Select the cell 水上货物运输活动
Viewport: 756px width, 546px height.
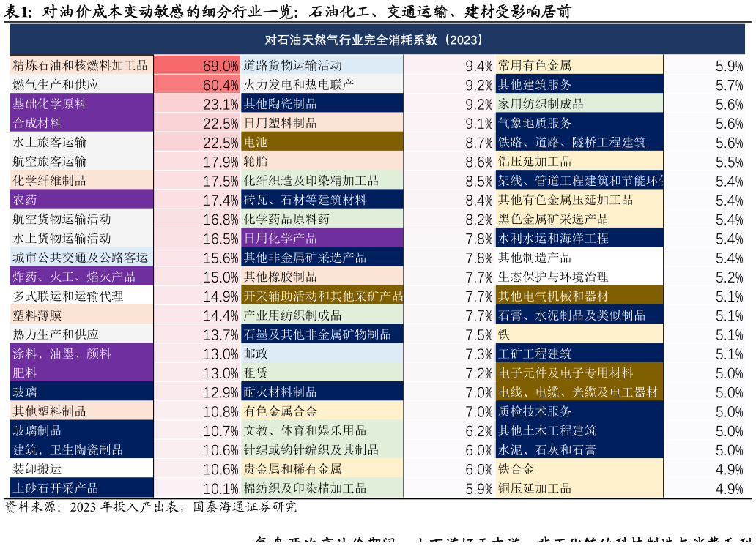pyautogui.click(x=81, y=239)
